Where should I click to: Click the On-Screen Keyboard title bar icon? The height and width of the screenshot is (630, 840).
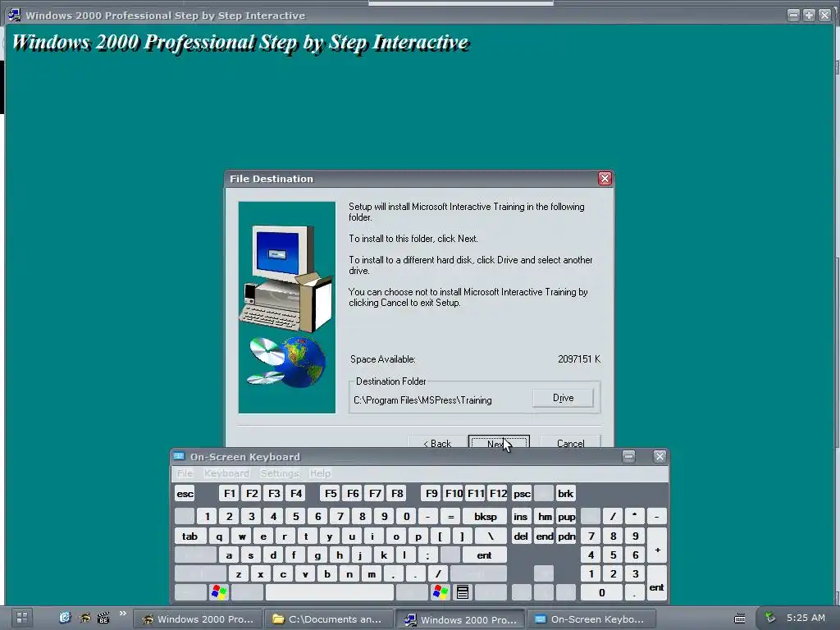pos(179,456)
